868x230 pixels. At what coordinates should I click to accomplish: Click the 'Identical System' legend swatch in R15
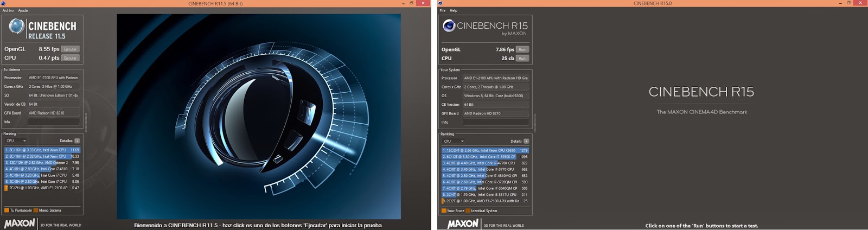pos(468,211)
